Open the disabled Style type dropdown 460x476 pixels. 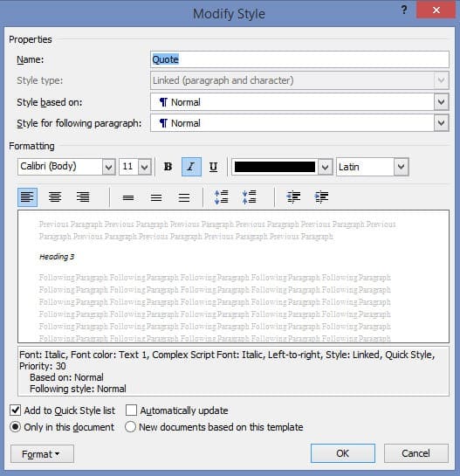441,80
